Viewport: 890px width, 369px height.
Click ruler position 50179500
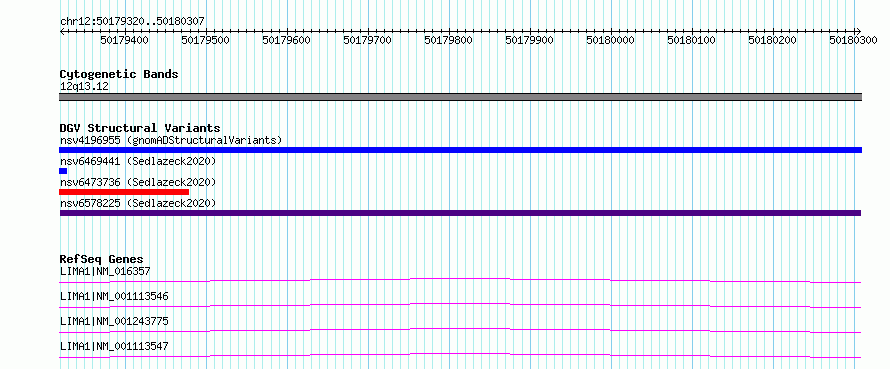pyautogui.click(x=205, y=40)
